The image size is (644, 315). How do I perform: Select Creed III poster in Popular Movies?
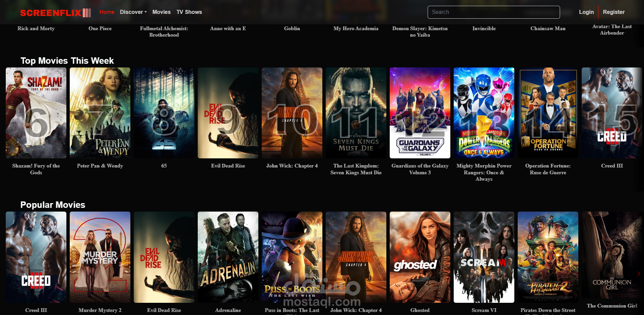point(36,257)
